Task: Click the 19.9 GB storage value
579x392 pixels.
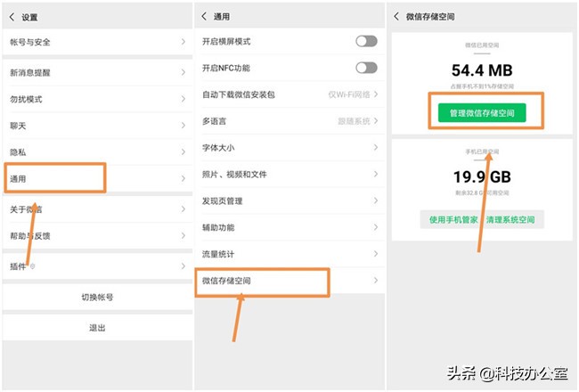Action: 482,176
